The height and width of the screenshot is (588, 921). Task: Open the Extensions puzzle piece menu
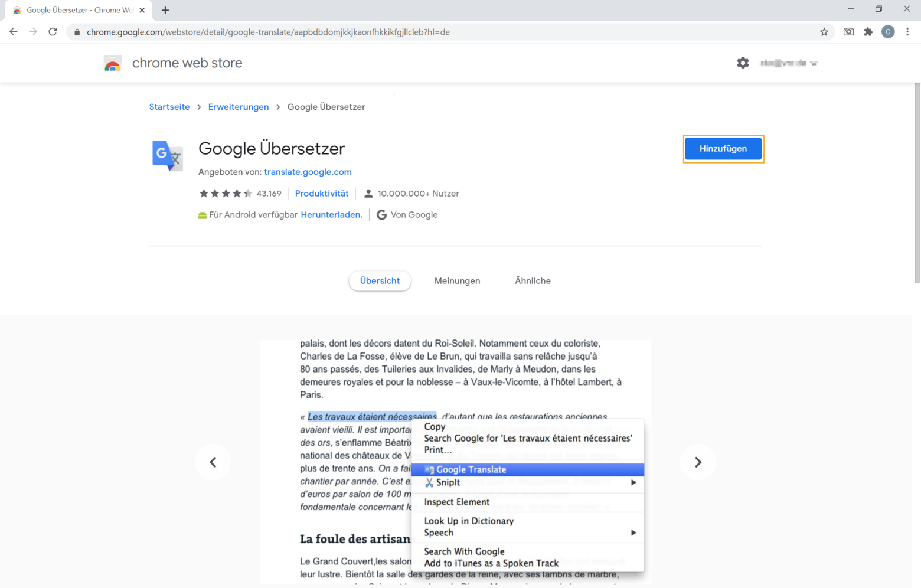tap(868, 32)
